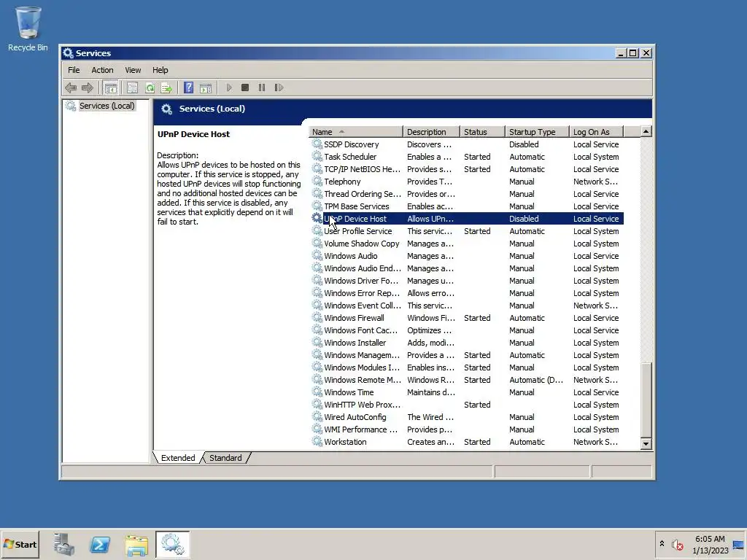Select Windows Event Collector service
747x560 pixels.
pyautogui.click(x=466, y=306)
